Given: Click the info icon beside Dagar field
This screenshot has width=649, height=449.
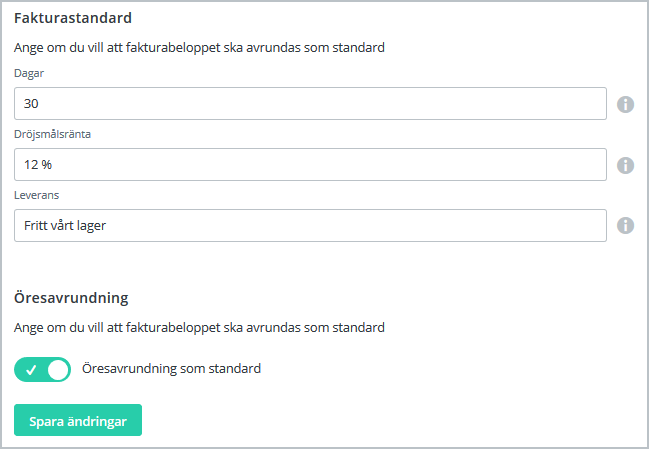Looking at the screenshot, I should pyautogui.click(x=626, y=104).
